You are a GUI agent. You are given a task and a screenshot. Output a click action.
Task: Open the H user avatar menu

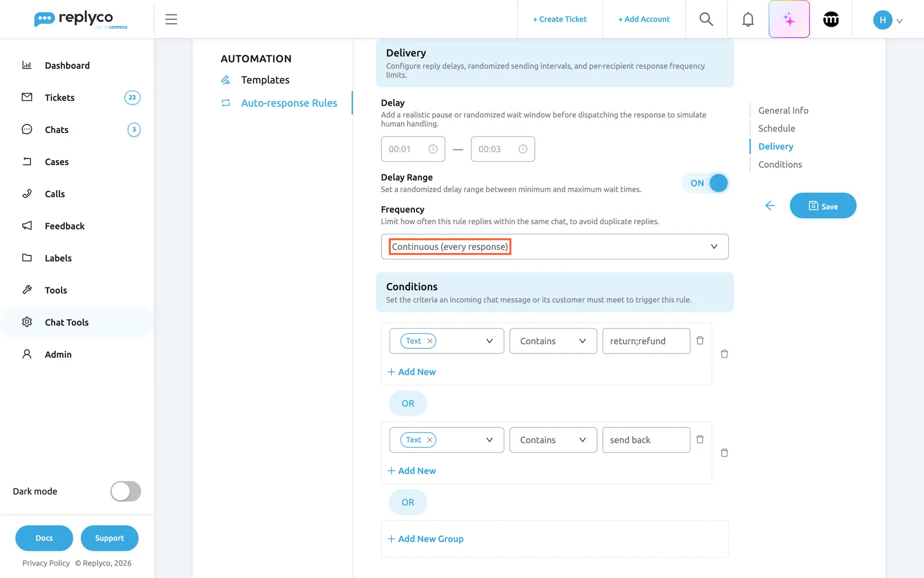pyautogui.click(x=882, y=20)
